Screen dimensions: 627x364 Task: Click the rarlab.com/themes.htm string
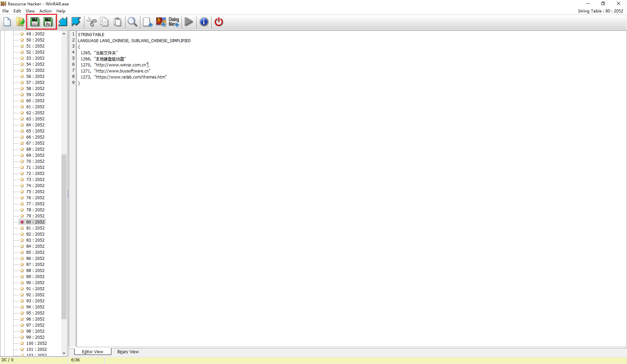click(x=131, y=77)
